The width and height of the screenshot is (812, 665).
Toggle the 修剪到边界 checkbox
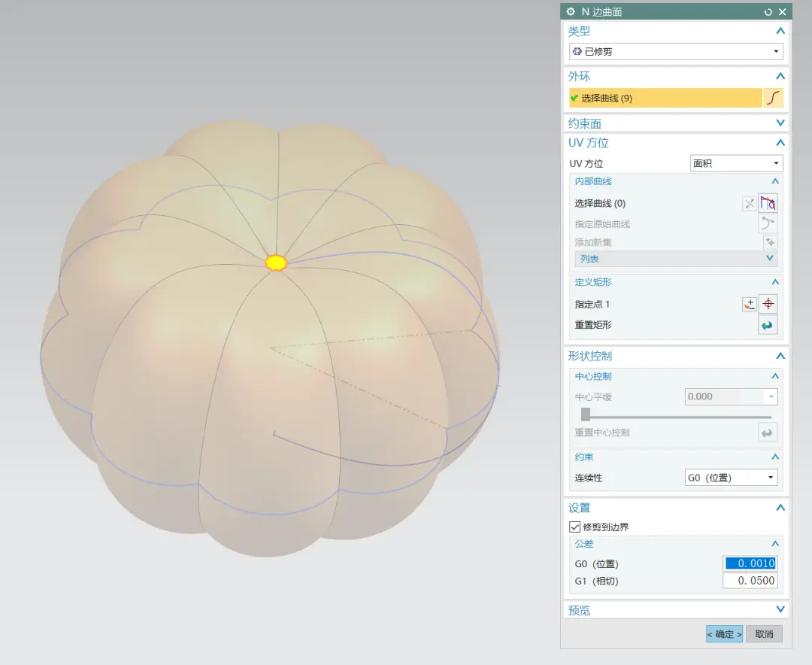pyautogui.click(x=575, y=527)
